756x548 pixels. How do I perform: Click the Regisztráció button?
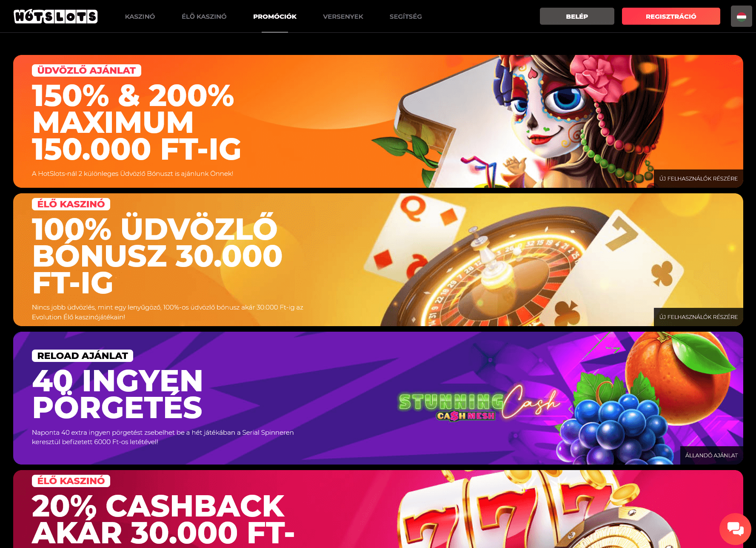click(x=671, y=16)
